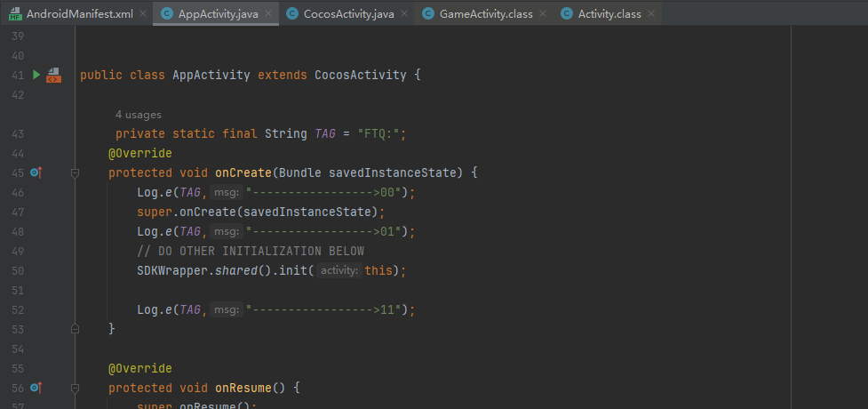The image size is (868, 409).
Task: Click the class icon on CocosActivity.java tab
Action: (x=292, y=14)
